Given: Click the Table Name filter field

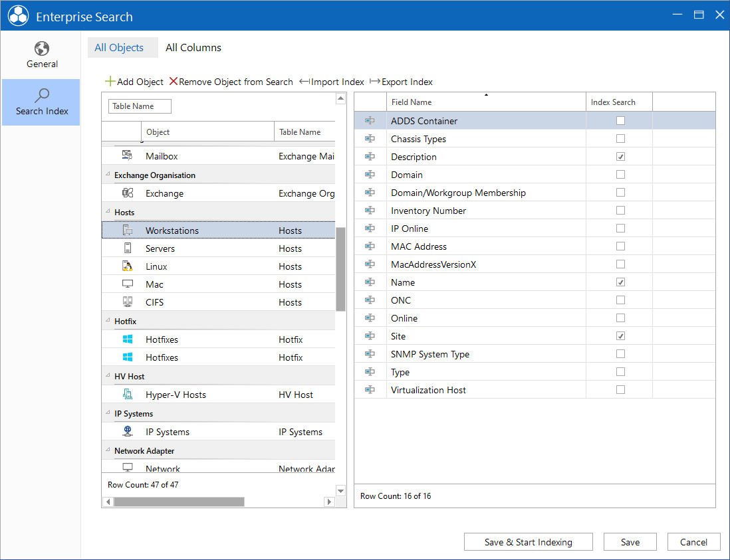Looking at the screenshot, I should (140, 106).
